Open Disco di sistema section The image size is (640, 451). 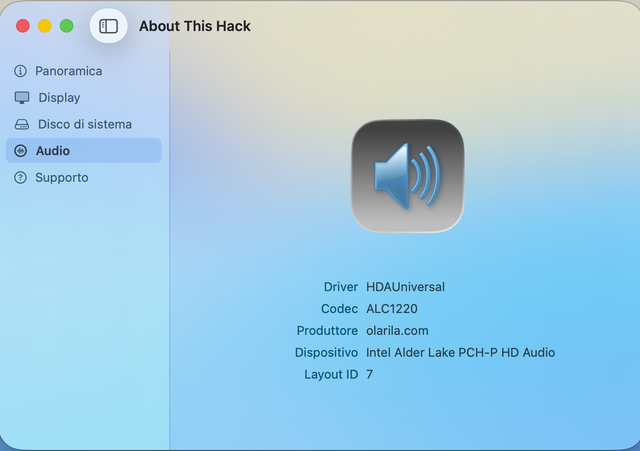click(83, 124)
